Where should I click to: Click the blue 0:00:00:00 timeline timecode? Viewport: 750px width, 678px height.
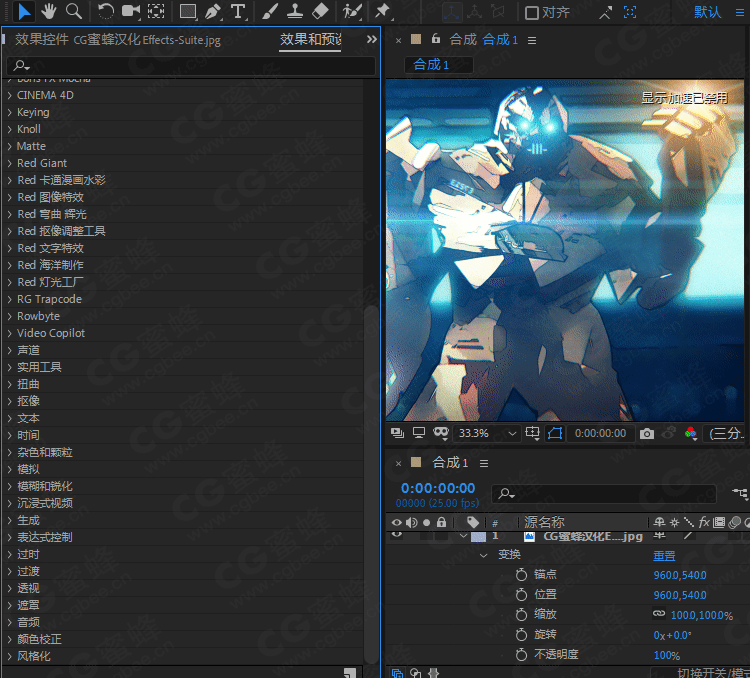tap(438, 488)
